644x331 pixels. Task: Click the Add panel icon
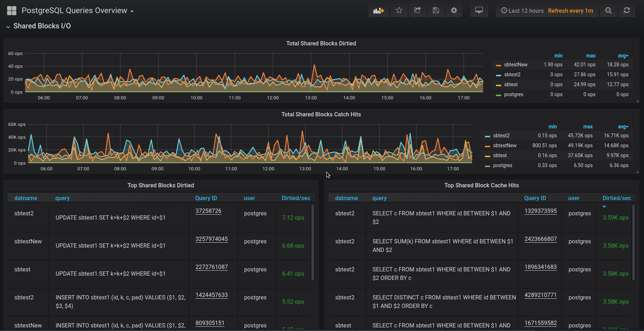(x=378, y=11)
